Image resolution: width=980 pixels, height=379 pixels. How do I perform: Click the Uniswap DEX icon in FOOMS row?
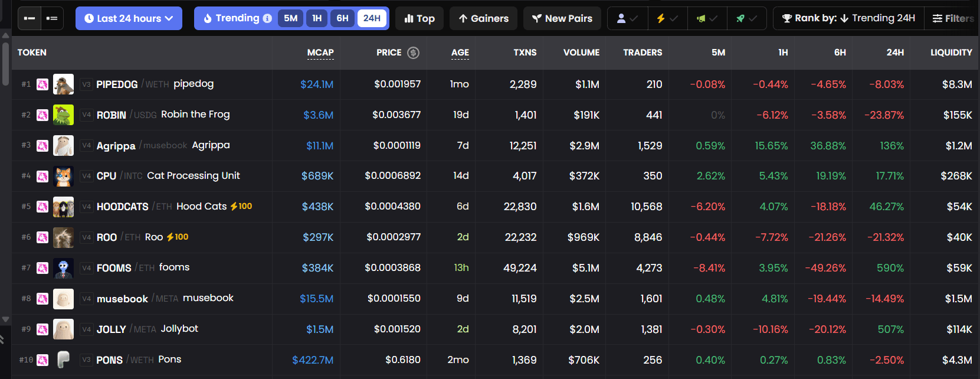pyautogui.click(x=42, y=268)
